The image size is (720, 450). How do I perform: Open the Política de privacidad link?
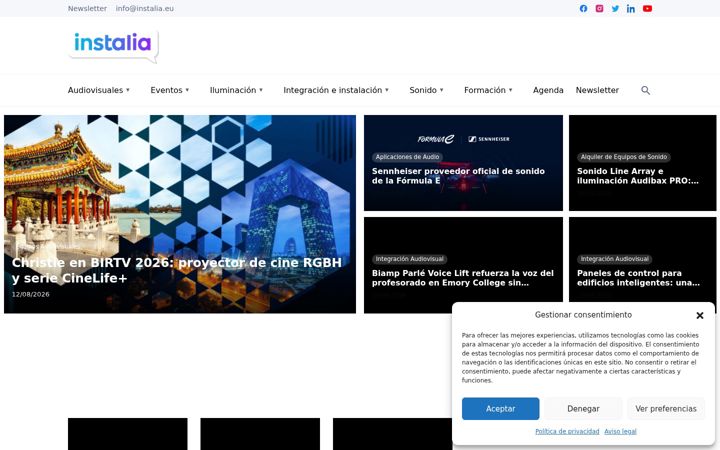pos(567,431)
